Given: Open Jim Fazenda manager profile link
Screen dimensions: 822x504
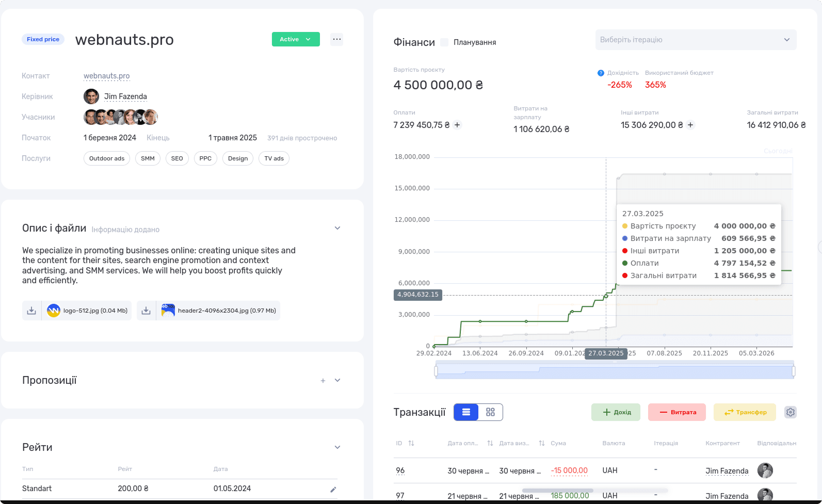Looking at the screenshot, I should point(125,96).
